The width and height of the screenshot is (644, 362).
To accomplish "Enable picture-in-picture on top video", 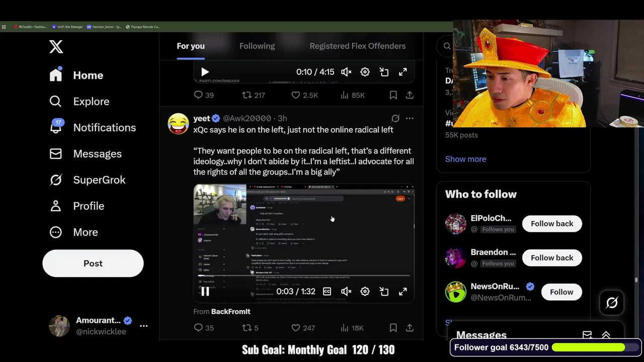I will tap(384, 72).
